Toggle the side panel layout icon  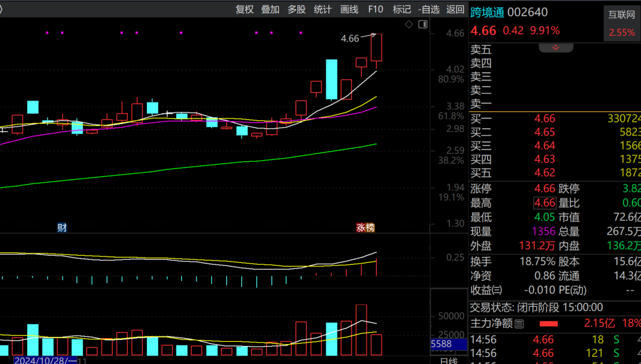423,25
